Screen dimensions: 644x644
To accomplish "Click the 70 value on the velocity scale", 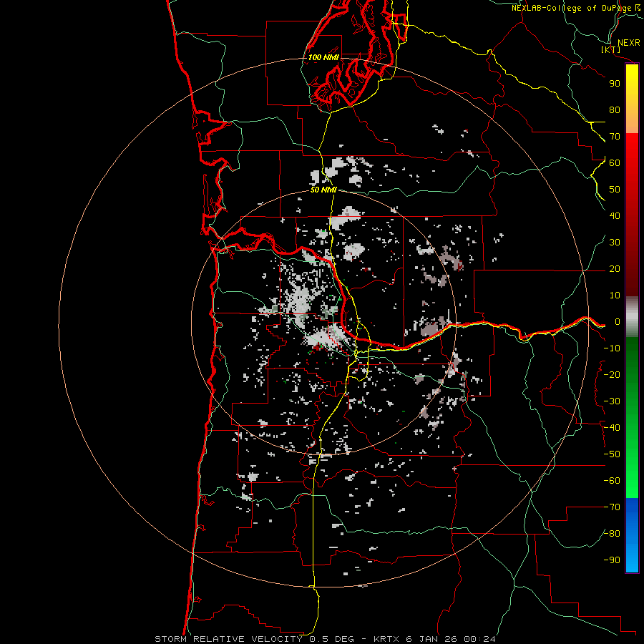I will [615, 137].
